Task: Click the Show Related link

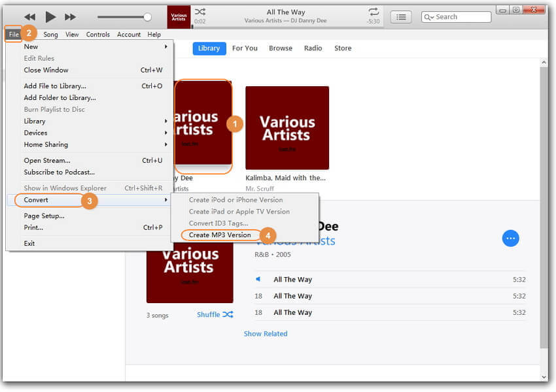Action: click(x=266, y=334)
